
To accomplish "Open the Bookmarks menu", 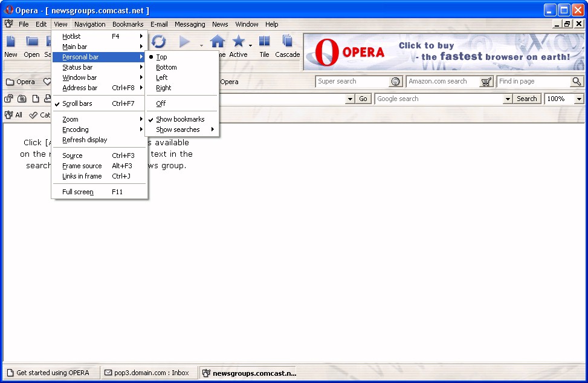I will pyautogui.click(x=128, y=24).
